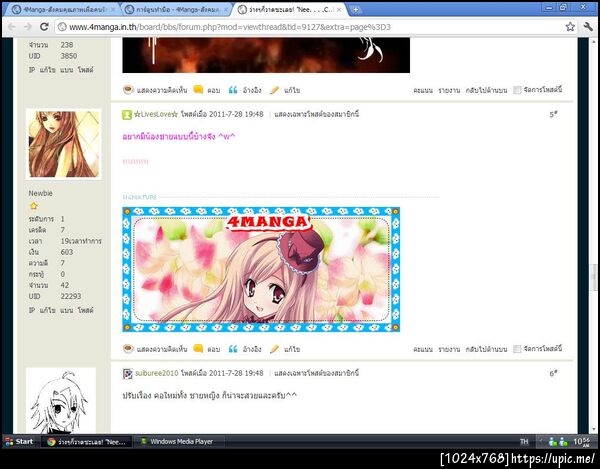The image size is (600, 469).
Task: Click the rate link below the dark banner
Action: coord(423,90)
